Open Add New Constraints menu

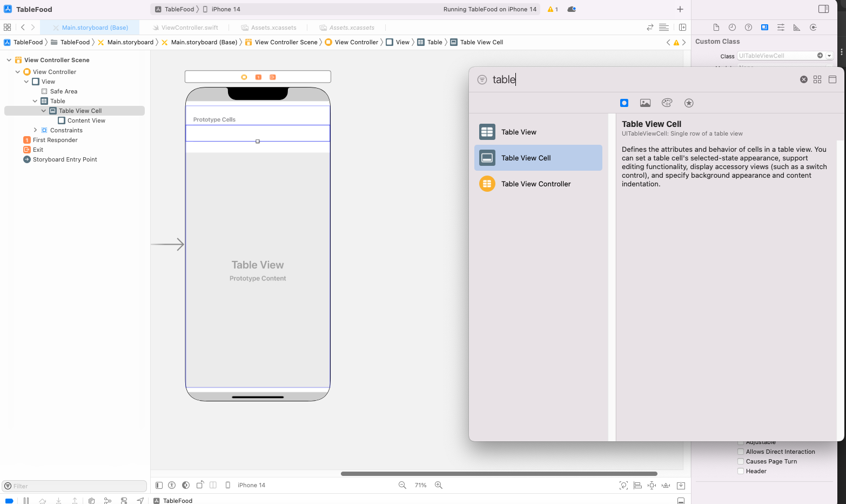pyautogui.click(x=652, y=485)
